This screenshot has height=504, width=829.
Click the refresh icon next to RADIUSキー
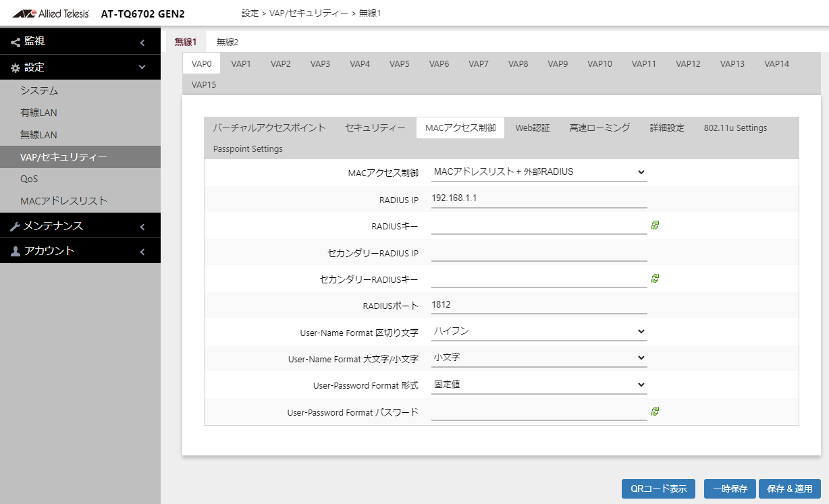point(655,225)
